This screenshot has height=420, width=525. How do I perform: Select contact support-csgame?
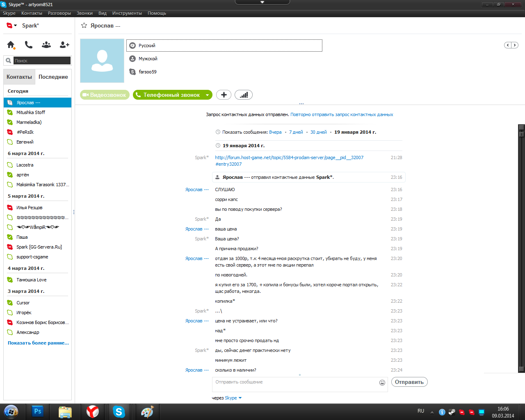tap(38, 257)
